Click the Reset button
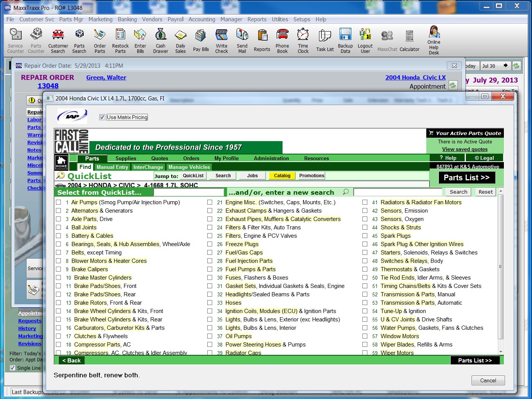532x399 pixels. point(486,192)
